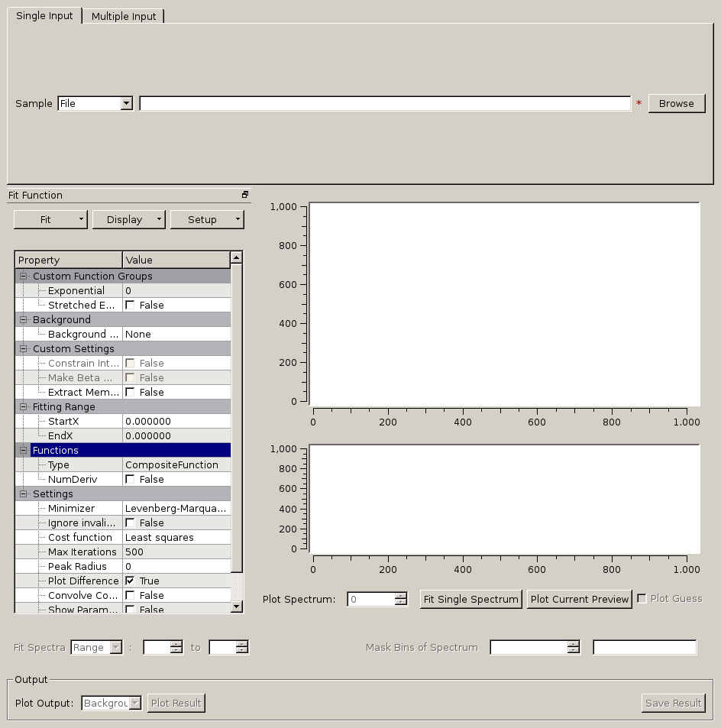This screenshot has height=728, width=721.
Task: Collapse the Settings property group
Action: (x=24, y=494)
